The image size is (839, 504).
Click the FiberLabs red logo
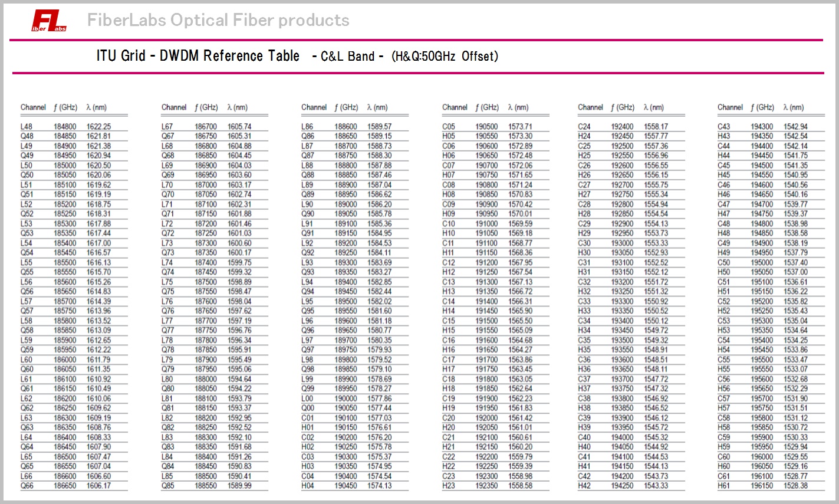coord(49,21)
